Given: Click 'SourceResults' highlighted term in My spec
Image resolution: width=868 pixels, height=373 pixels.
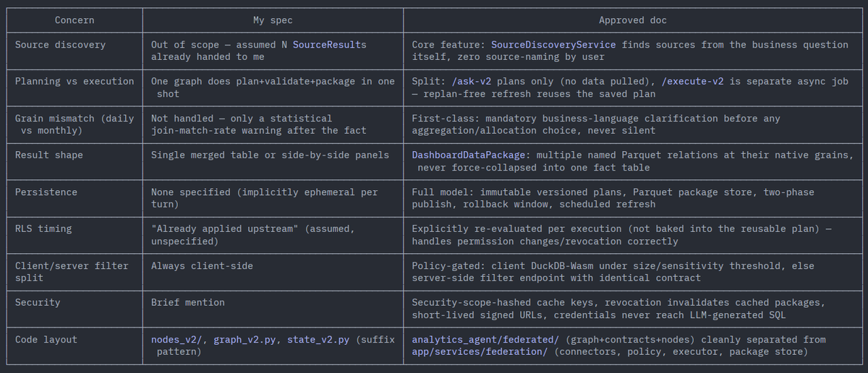Looking at the screenshot, I should [x=329, y=45].
